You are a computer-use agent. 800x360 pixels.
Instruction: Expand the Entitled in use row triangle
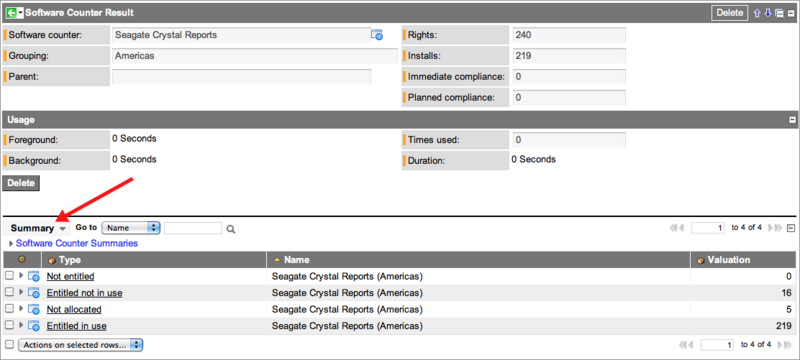click(21, 325)
